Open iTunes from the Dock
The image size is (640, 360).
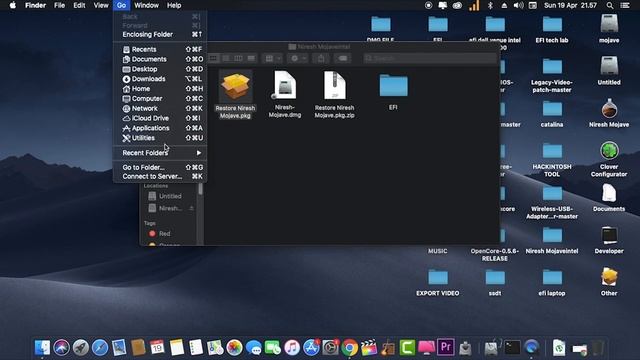292,347
